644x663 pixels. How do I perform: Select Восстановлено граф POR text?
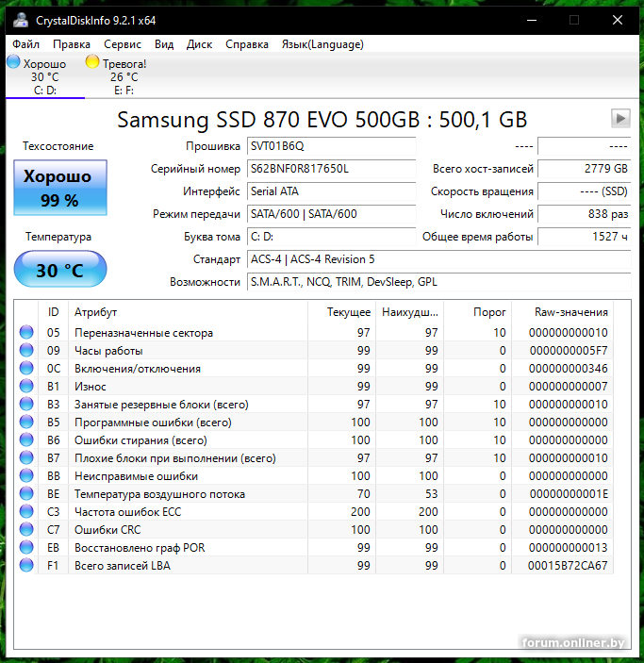click(x=140, y=548)
